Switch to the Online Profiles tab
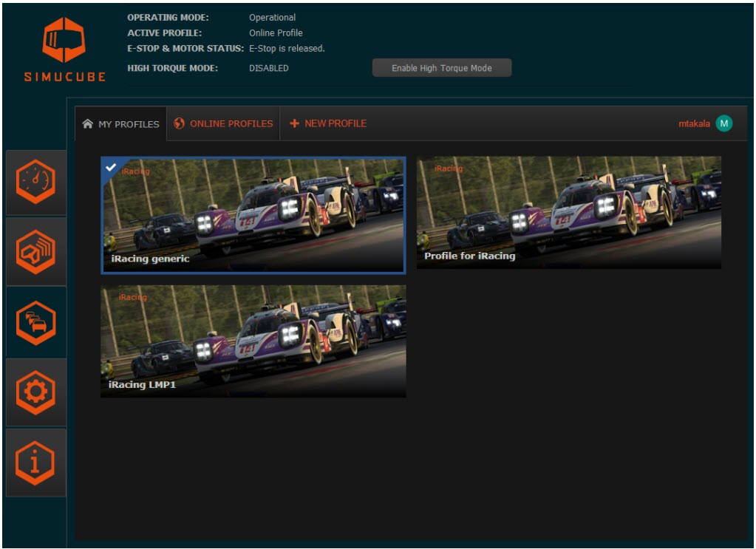 coord(223,124)
